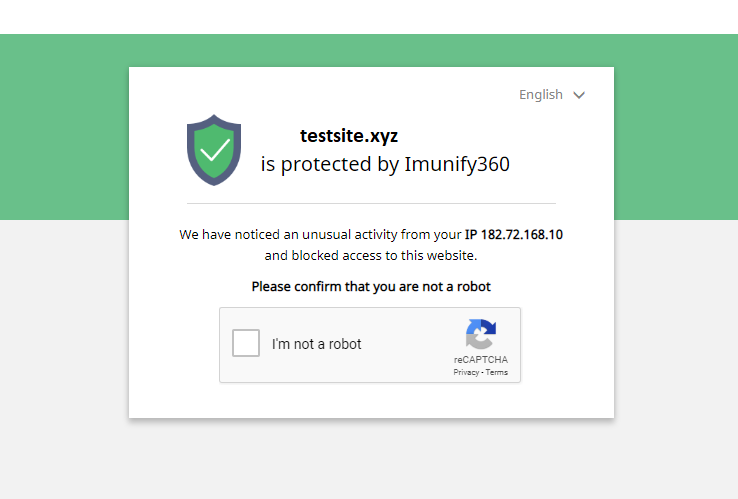Open the reCAPTCHA Terms link
Screen dimensions: 738x499
(x=497, y=372)
